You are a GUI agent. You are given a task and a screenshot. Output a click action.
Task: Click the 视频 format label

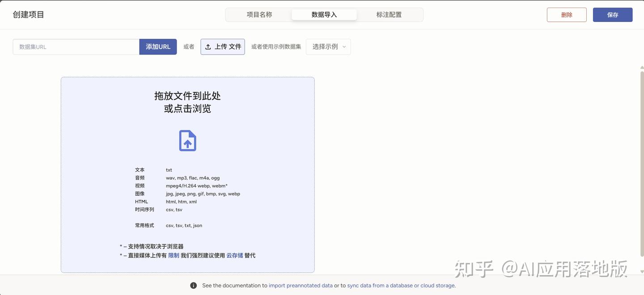coord(140,186)
